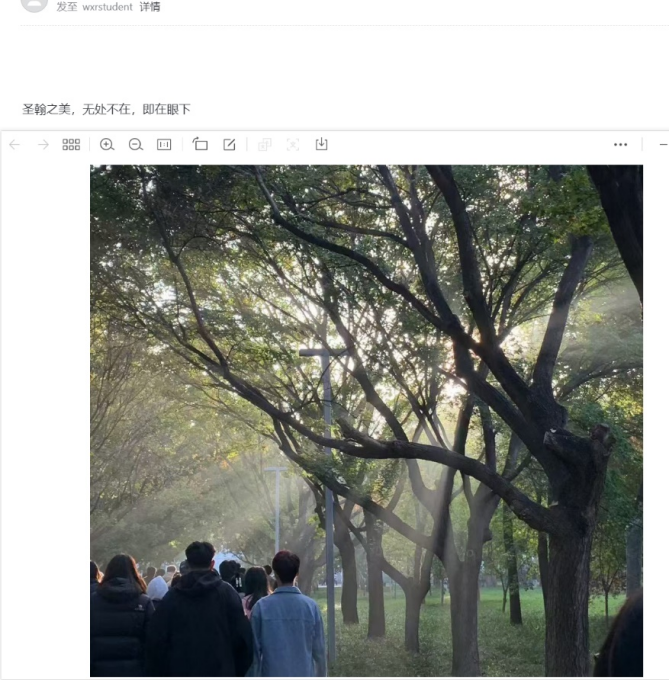Go to the previous image arrow
The image size is (669, 680).
15,144
